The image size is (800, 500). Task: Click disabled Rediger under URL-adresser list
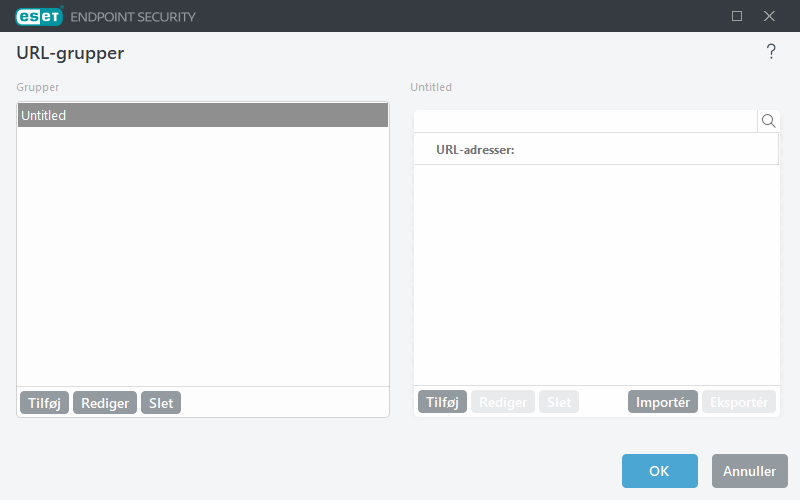click(x=503, y=402)
